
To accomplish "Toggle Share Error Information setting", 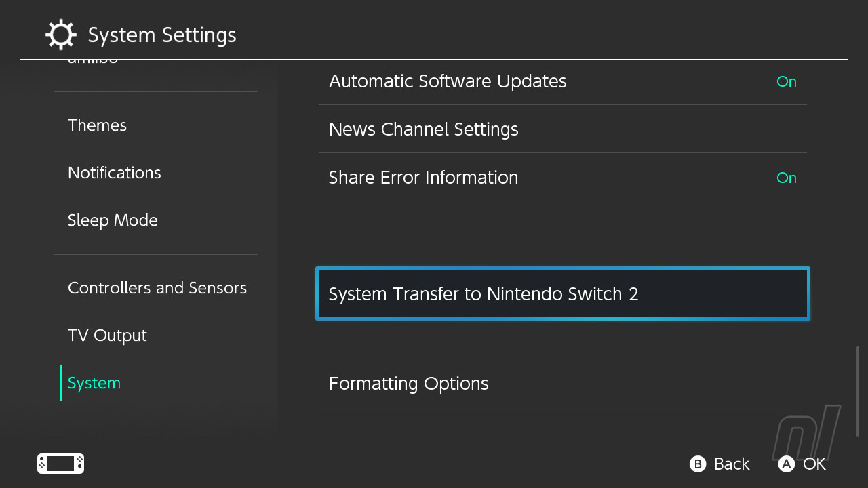I will pos(562,178).
